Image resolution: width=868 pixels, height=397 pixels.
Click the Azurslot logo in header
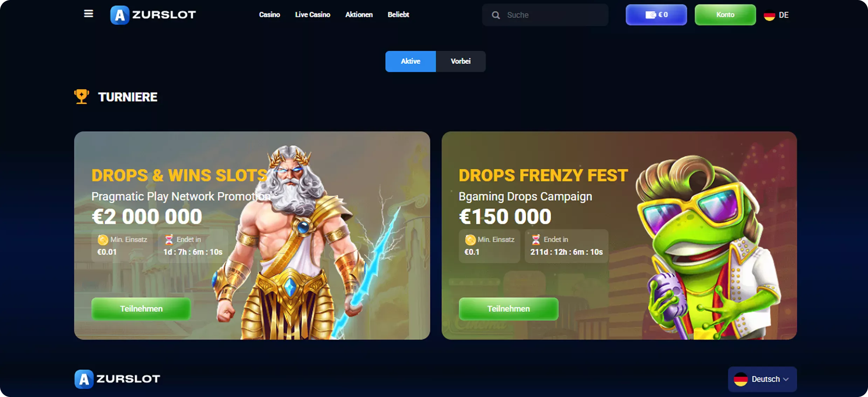(153, 15)
